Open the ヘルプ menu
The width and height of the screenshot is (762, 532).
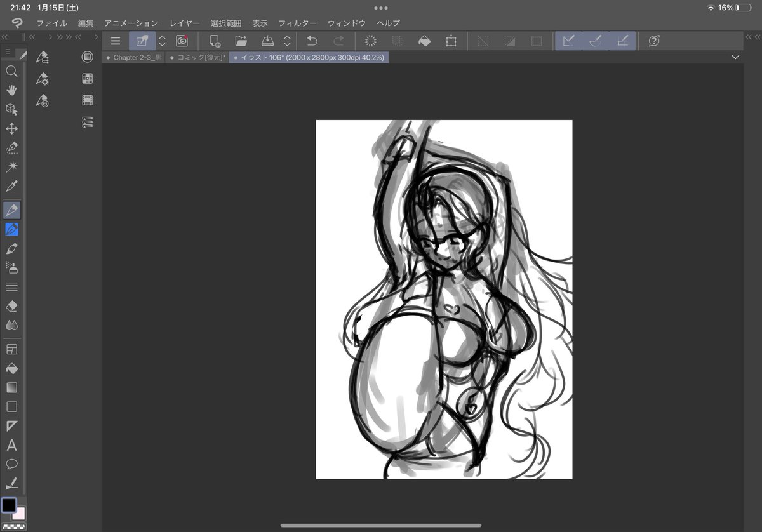(388, 23)
